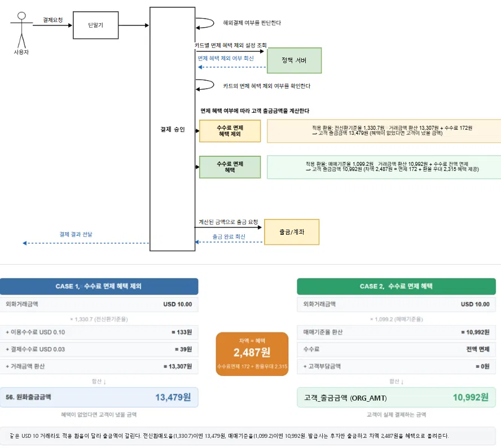Click the × 1,330.7 (전신환기준율) note
Image resolution: width=501 pixels, height=448 pixels.
(x=99, y=319)
